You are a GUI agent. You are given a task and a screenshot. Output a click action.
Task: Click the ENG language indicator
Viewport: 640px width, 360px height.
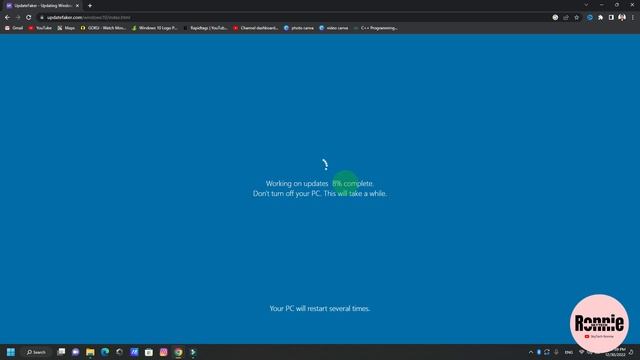click(569, 352)
